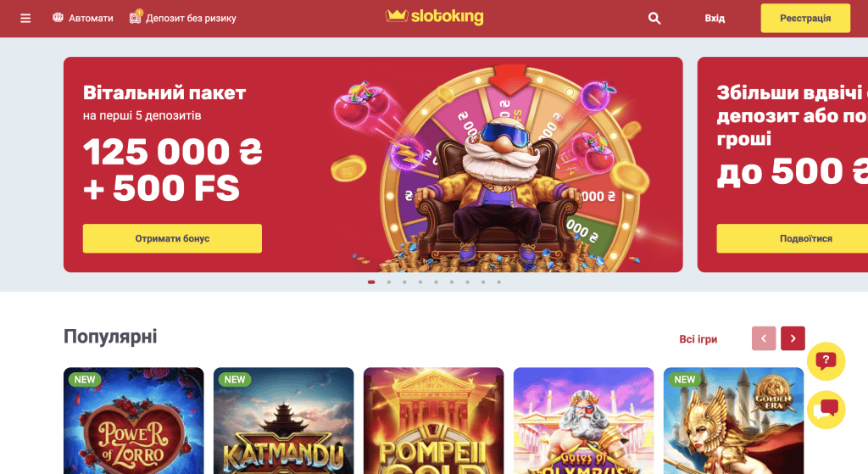The image size is (868, 474).
Task: Click the Slotoking crown logo
Action: point(435,17)
